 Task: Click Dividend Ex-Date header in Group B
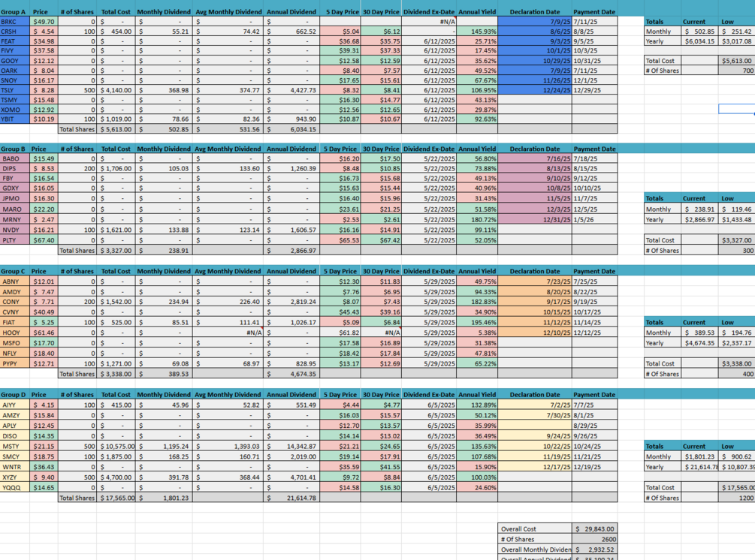(429, 149)
